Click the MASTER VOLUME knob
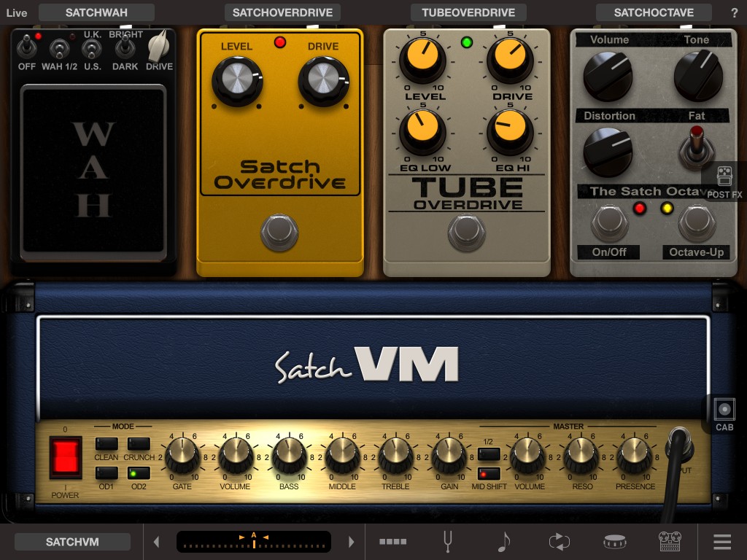The image size is (747, 560). click(x=528, y=455)
